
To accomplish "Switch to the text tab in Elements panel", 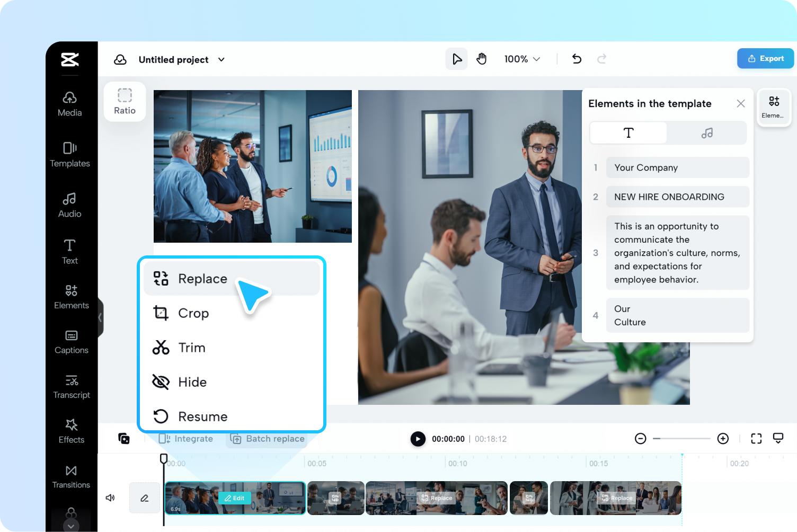I will [x=628, y=132].
